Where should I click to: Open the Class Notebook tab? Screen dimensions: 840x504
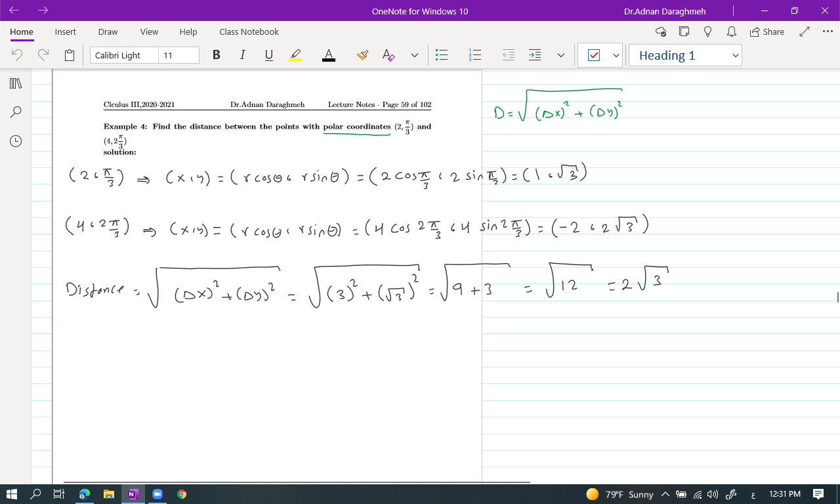point(249,31)
